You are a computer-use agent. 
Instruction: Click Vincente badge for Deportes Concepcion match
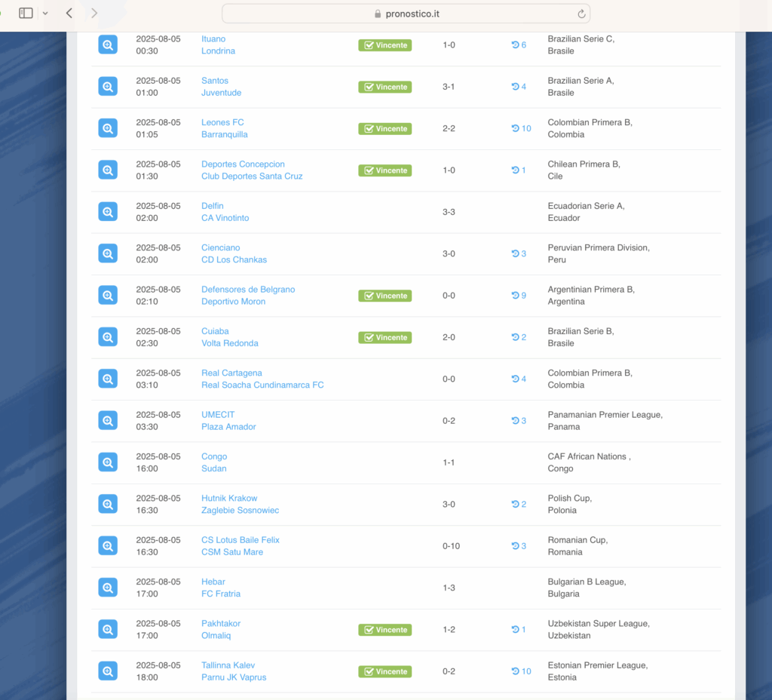click(x=385, y=170)
